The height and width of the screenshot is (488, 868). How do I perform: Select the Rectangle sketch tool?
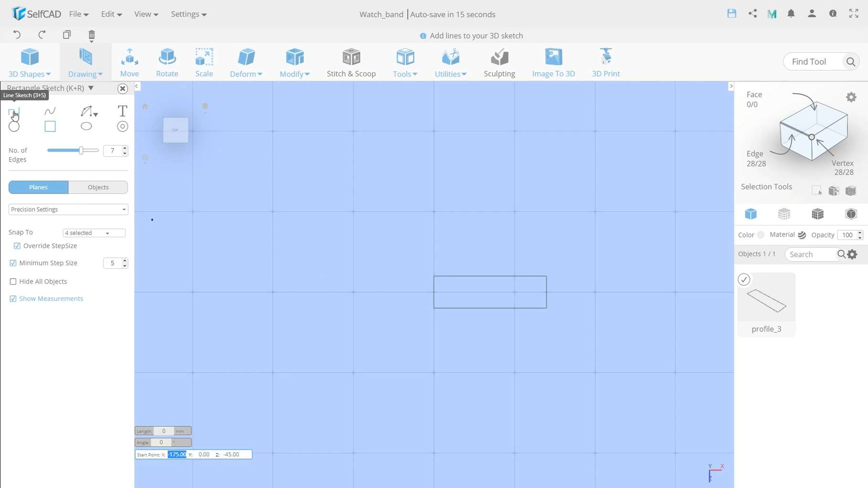point(50,126)
